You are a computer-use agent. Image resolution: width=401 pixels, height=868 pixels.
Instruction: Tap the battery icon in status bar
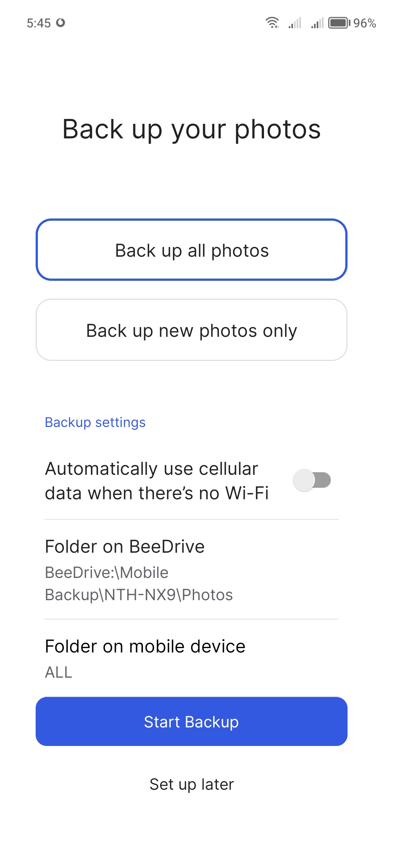(339, 23)
